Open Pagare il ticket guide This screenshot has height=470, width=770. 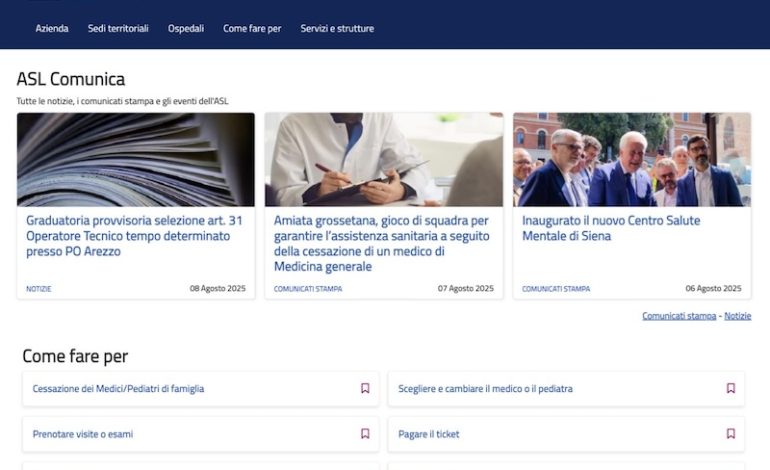[429, 434]
